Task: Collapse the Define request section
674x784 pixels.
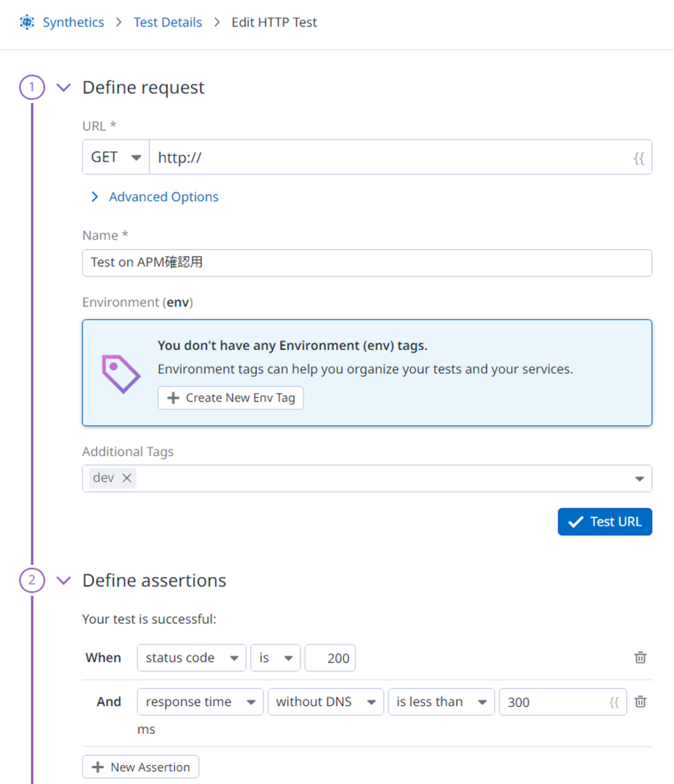Action: click(63, 88)
